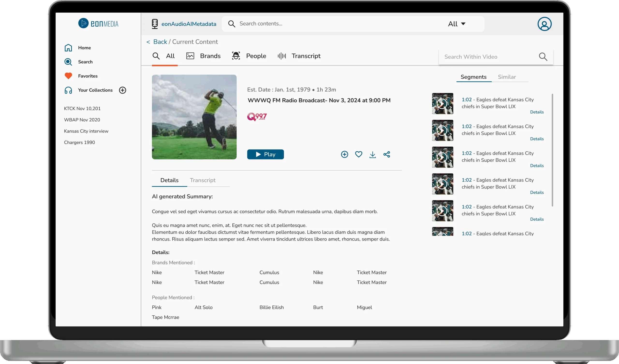This screenshot has width=619, height=364.
Task: Switch to the Similar tab
Action: pyautogui.click(x=507, y=77)
